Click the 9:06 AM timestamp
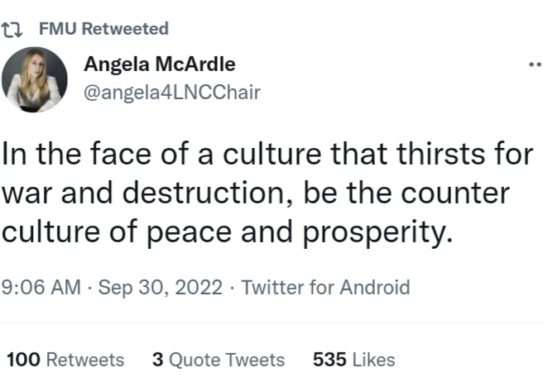 point(41,287)
